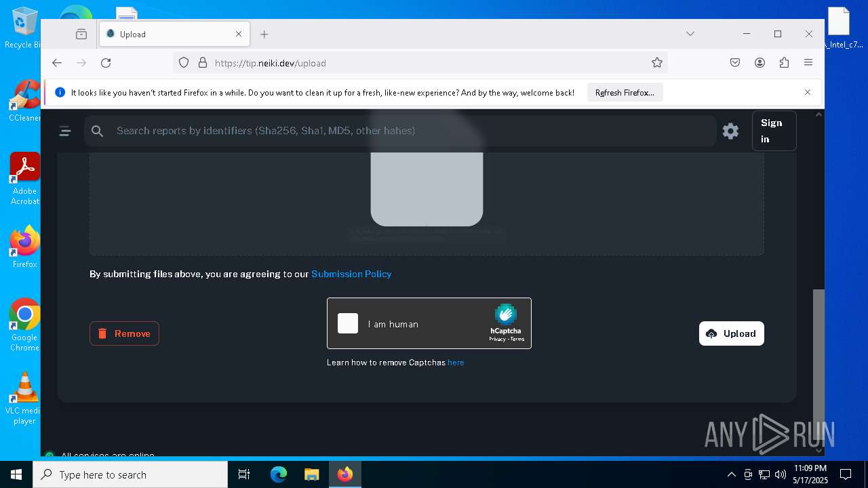This screenshot has height=488, width=868.
Task: Open Task View on taskbar
Action: coord(244,474)
